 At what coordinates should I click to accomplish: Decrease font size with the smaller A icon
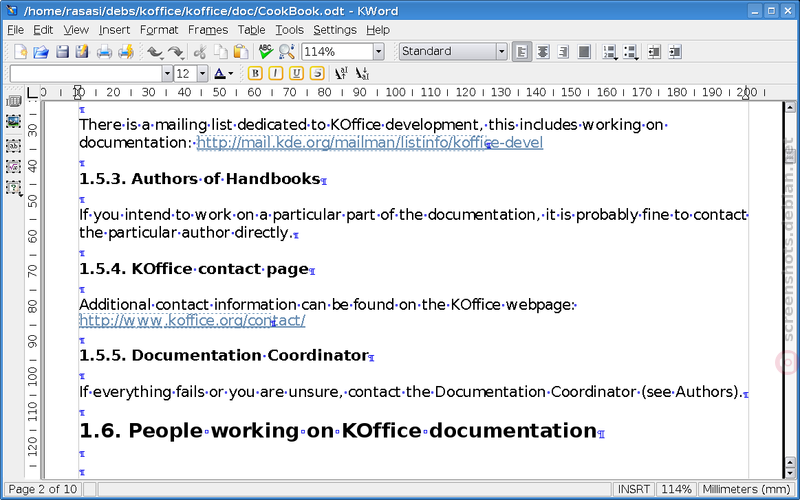point(362,73)
